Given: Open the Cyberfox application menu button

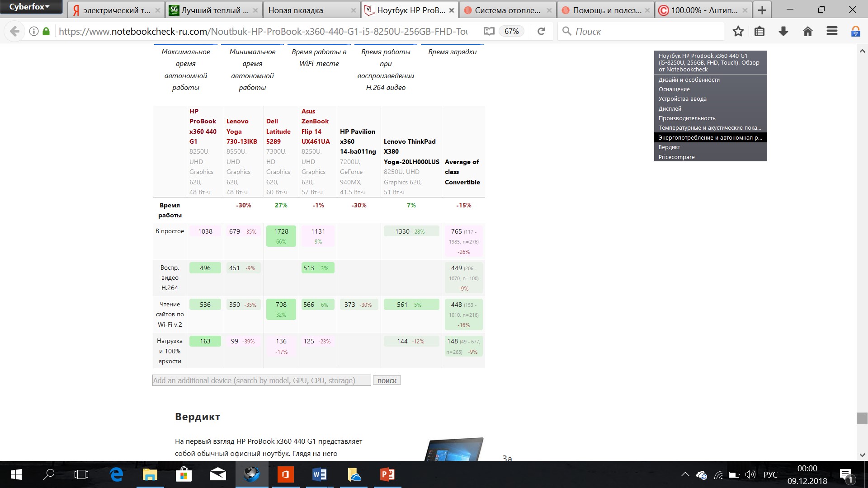Looking at the screenshot, I should [31, 7].
